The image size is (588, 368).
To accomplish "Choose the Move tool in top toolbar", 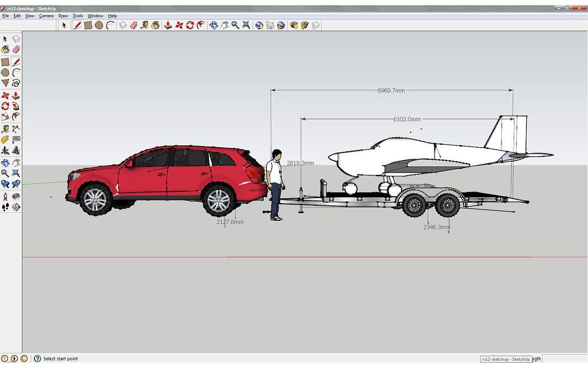I will coord(179,25).
